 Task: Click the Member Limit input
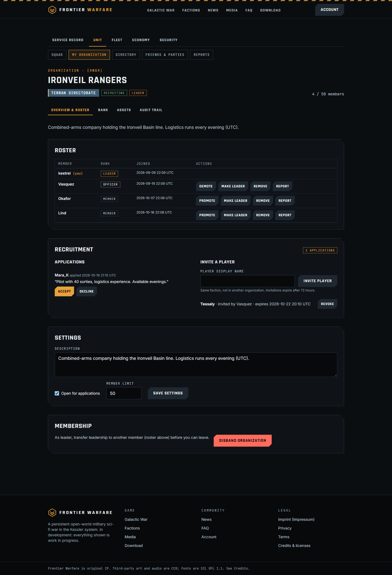[124, 393]
